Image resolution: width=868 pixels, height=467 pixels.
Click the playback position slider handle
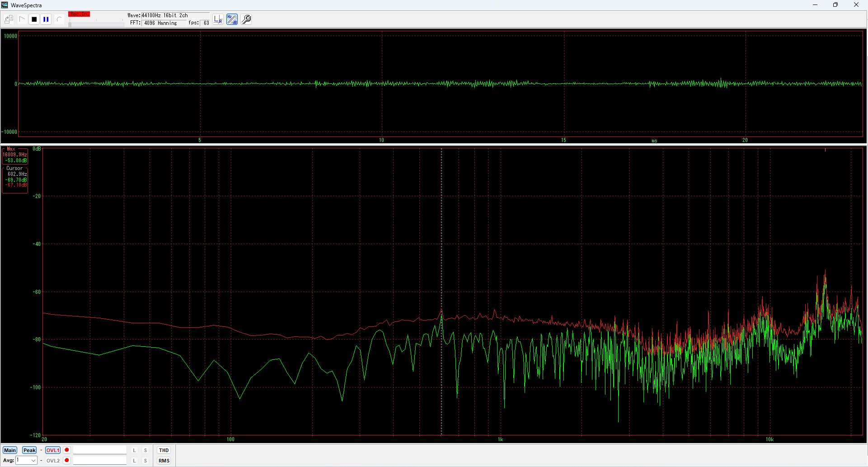coord(70,24)
